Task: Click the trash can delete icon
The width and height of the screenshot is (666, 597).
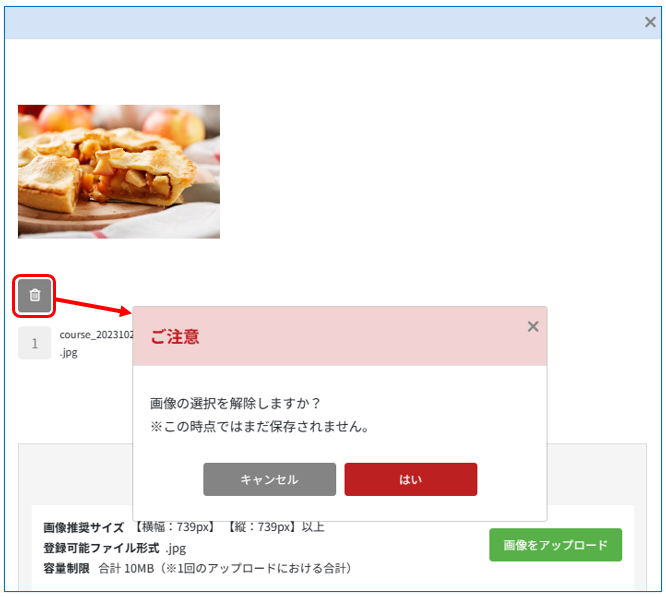Action: (x=34, y=295)
